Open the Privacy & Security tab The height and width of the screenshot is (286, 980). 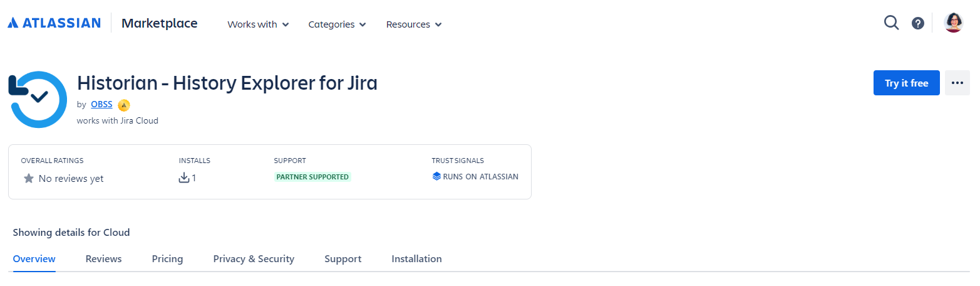(254, 259)
